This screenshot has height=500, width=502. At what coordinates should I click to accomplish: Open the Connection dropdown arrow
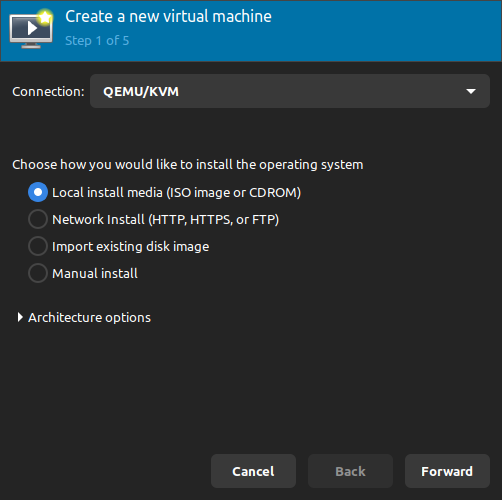471,91
